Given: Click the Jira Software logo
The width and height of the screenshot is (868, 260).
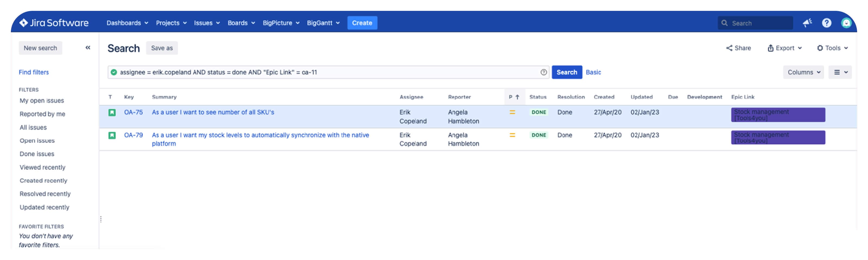Looking at the screenshot, I should 54,23.
